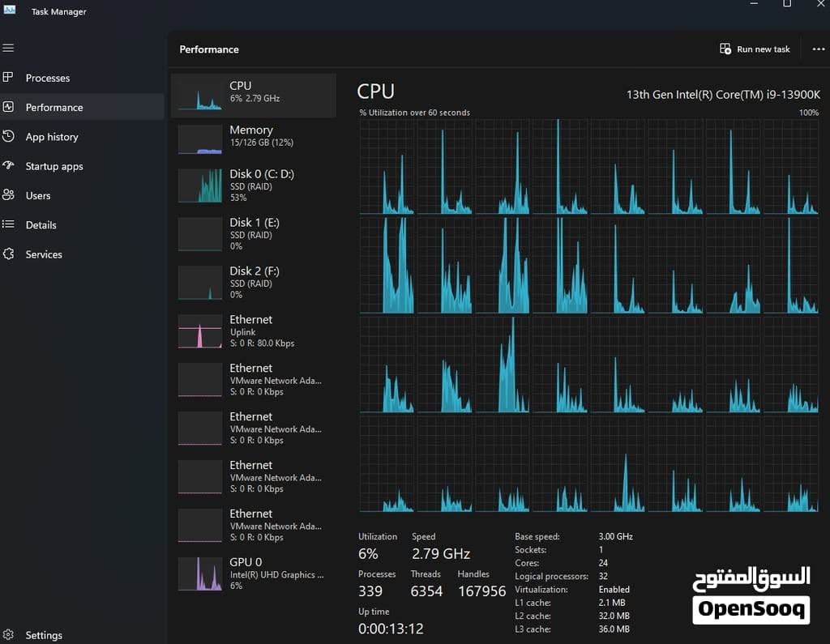The height and width of the screenshot is (644, 830).
Task: Click the Details list icon
Action: click(x=8, y=224)
